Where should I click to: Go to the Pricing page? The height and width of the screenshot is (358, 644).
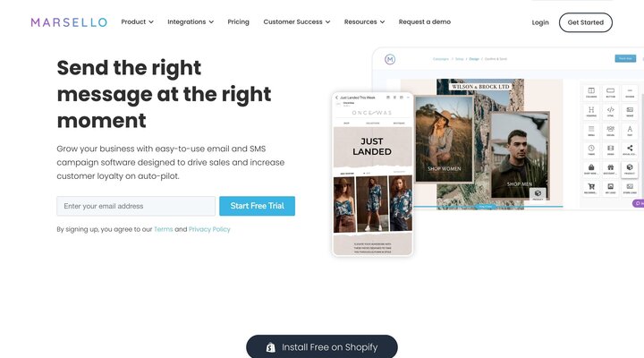point(238,21)
